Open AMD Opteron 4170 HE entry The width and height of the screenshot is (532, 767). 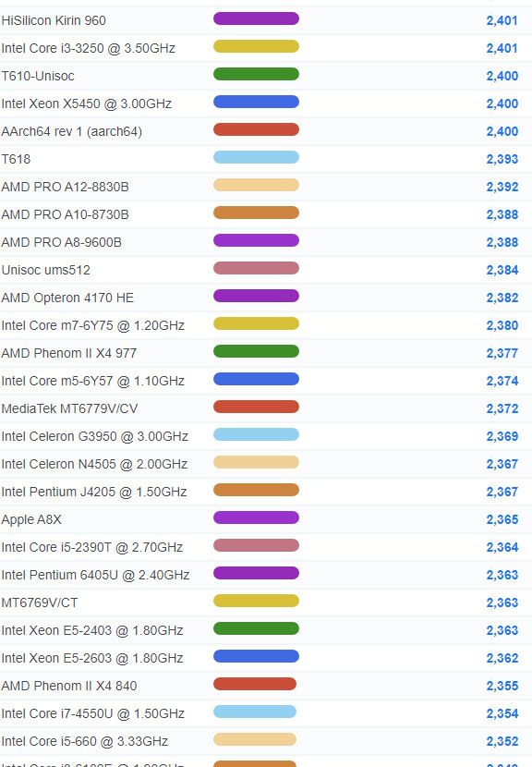tap(67, 298)
